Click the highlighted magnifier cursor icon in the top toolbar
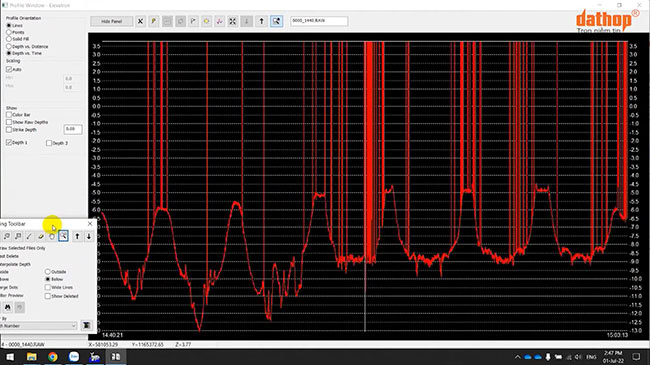The width and height of the screenshot is (650, 365). pyautogui.click(x=276, y=21)
